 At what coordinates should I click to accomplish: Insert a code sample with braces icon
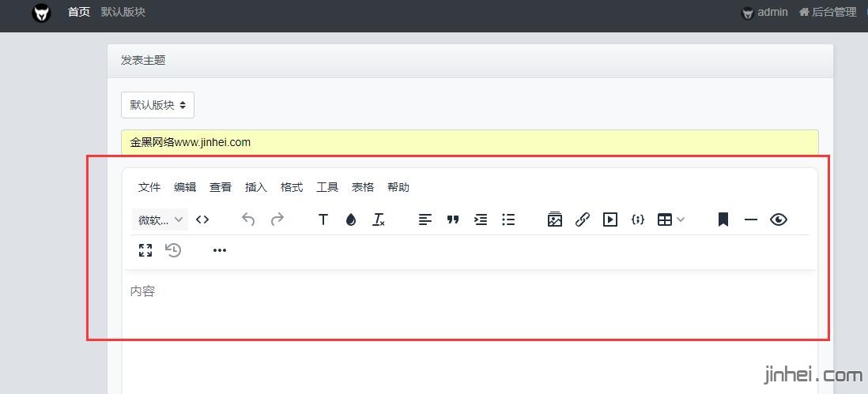tap(638, 220)
